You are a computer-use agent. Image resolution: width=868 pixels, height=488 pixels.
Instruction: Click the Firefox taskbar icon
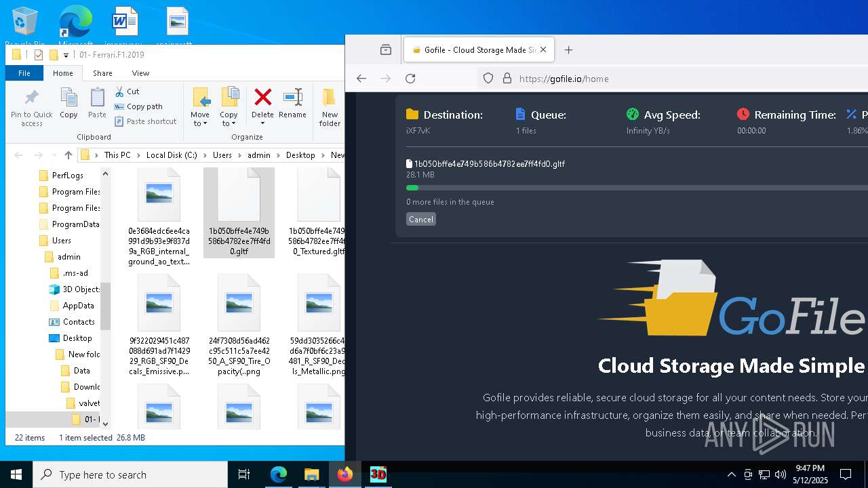point(345,474)
